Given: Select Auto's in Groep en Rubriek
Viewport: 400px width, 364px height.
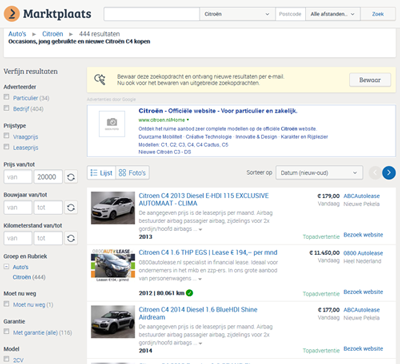Looking at the screenshot, I should 20,267.
